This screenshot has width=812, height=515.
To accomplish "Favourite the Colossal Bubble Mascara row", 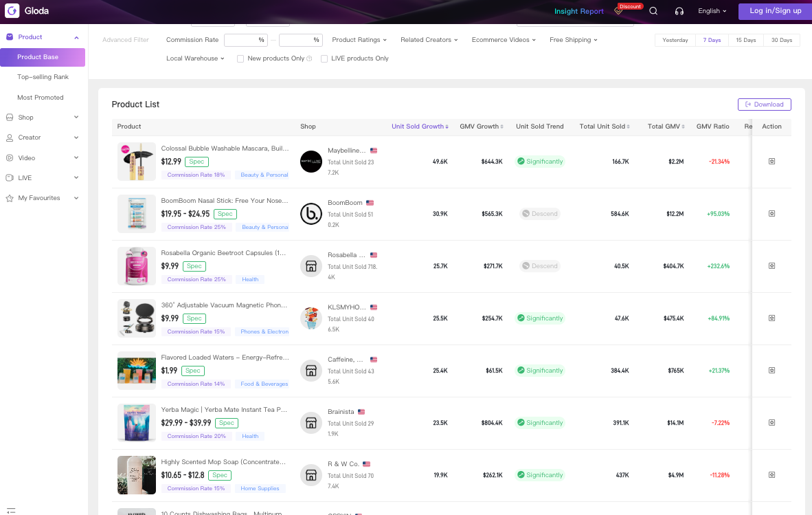I will [771, 161].
